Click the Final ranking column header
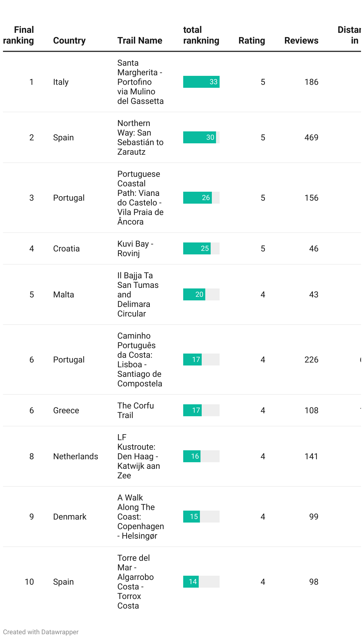The image size is (364, 639). [18, 35]
